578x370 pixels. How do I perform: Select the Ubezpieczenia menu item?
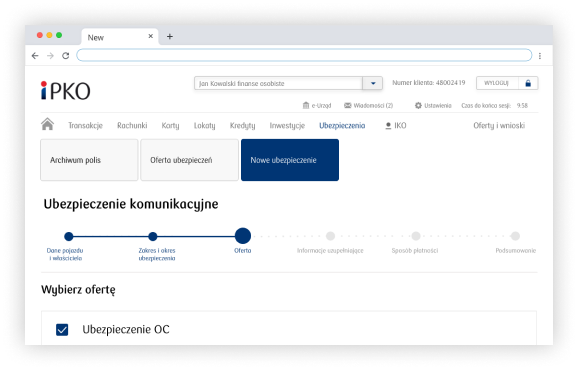(342, 126)
